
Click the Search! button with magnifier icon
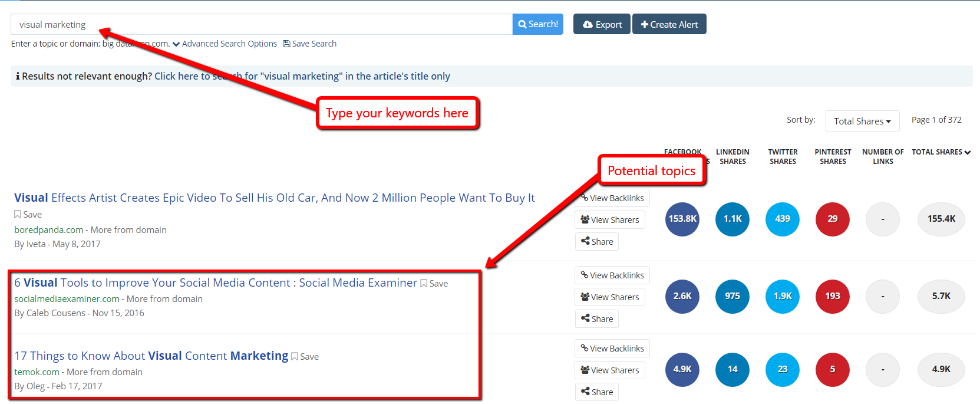[x=537, y=24]
